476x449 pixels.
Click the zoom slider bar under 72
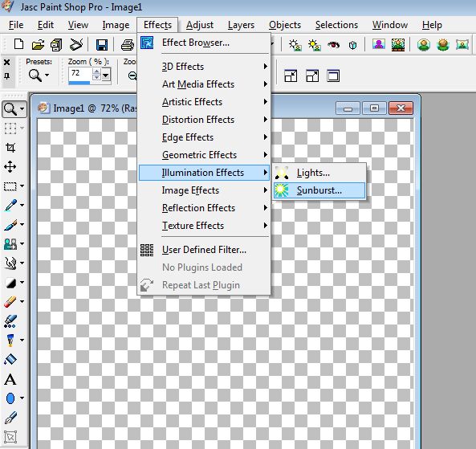click(x=79, y=83)
